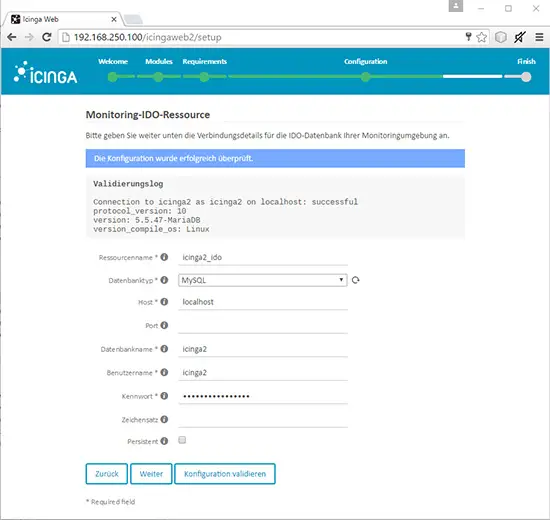Go to the Configuration setup step
550x520 pixels.
(x=365, y=61)
